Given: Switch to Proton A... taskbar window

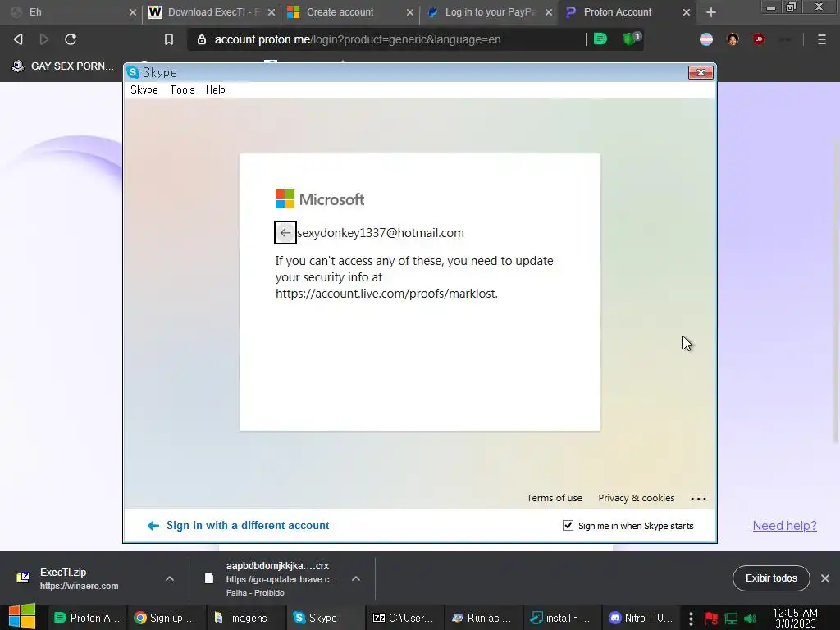Looking at the screenshot, I should 87,618.
